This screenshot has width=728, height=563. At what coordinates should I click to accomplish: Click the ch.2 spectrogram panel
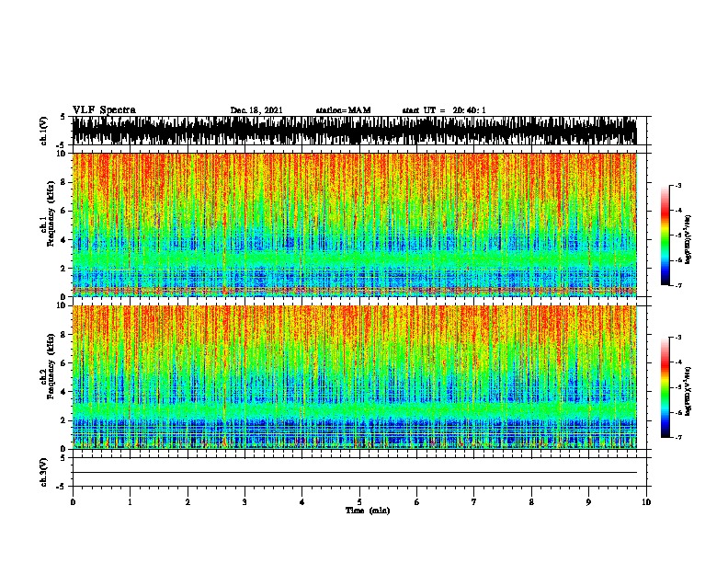(354, 377)
